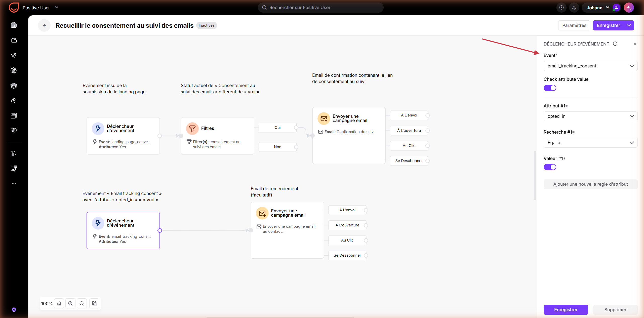Screen dimensions: 644x318
Task: Expand the arrow on top Enregistrer button
Action: click(x=629, y=25)
